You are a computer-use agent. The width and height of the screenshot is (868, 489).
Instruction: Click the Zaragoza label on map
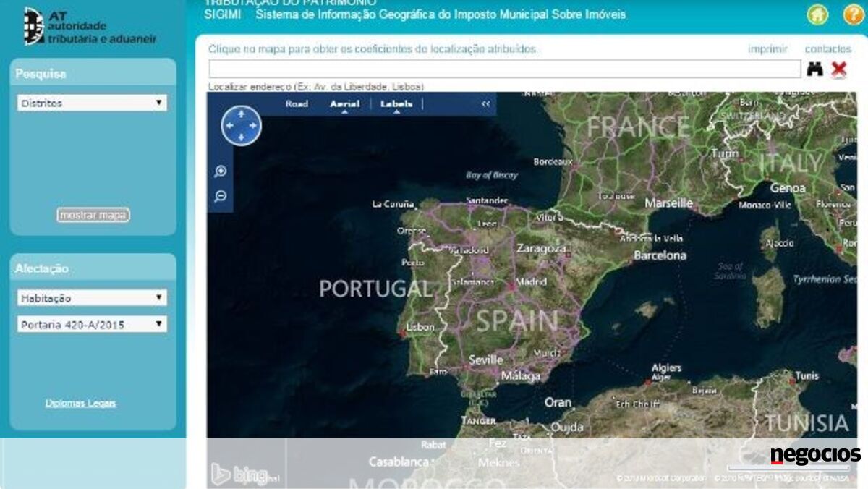pos(542,249)
